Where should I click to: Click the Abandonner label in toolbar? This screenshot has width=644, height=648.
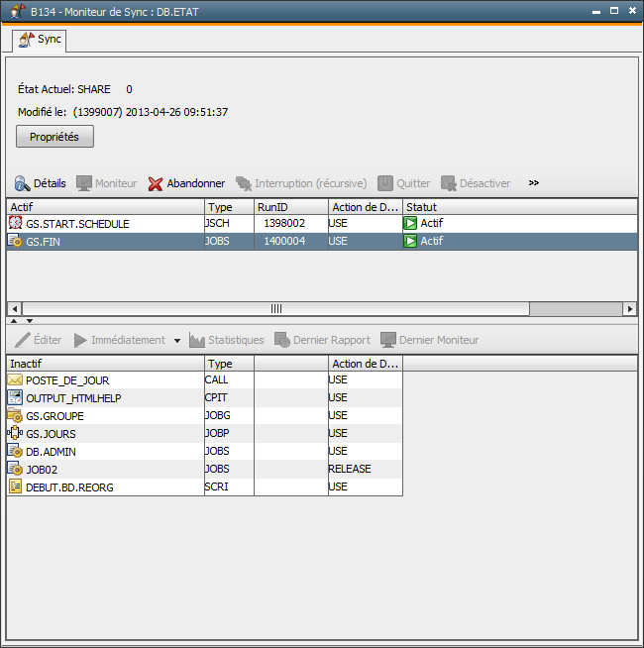pyautogui.click(x=195, y=183)
